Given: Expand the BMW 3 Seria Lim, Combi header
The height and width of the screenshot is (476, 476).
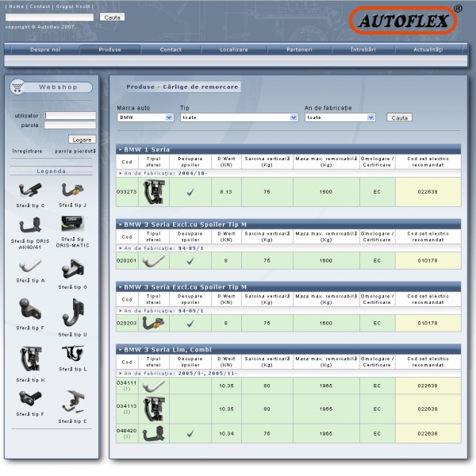Looking at the screenshot, I should [289, 349].
